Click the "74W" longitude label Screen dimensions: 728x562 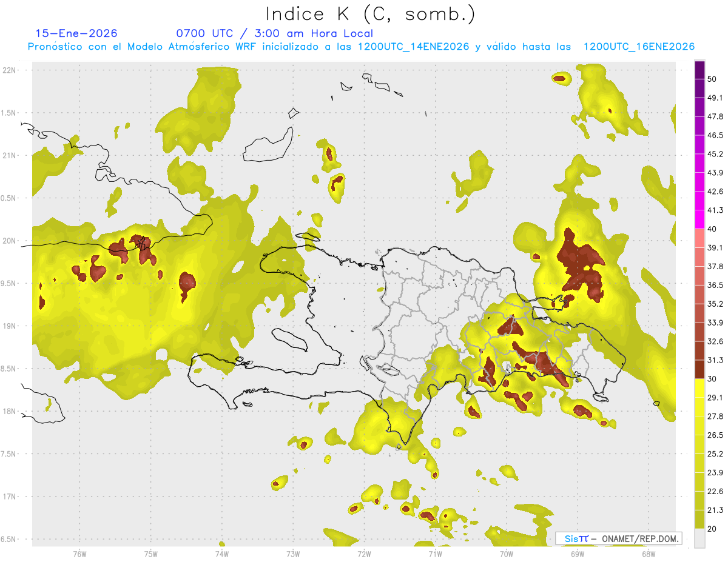[221, 554]
